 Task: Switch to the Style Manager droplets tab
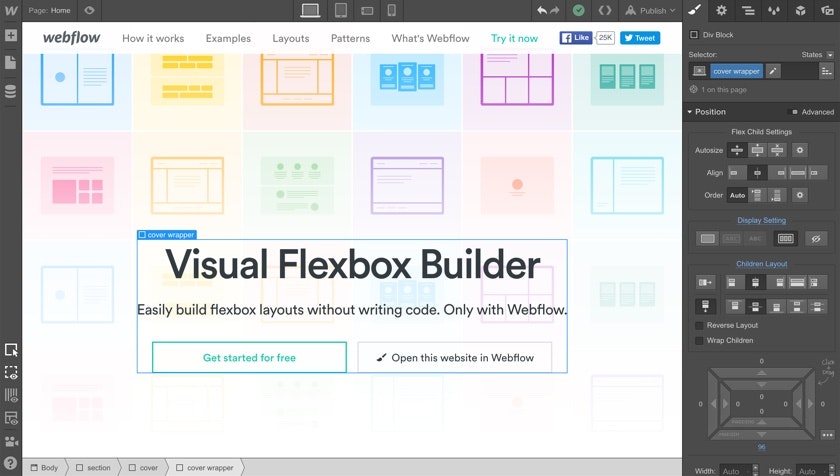tap(774, 10)
